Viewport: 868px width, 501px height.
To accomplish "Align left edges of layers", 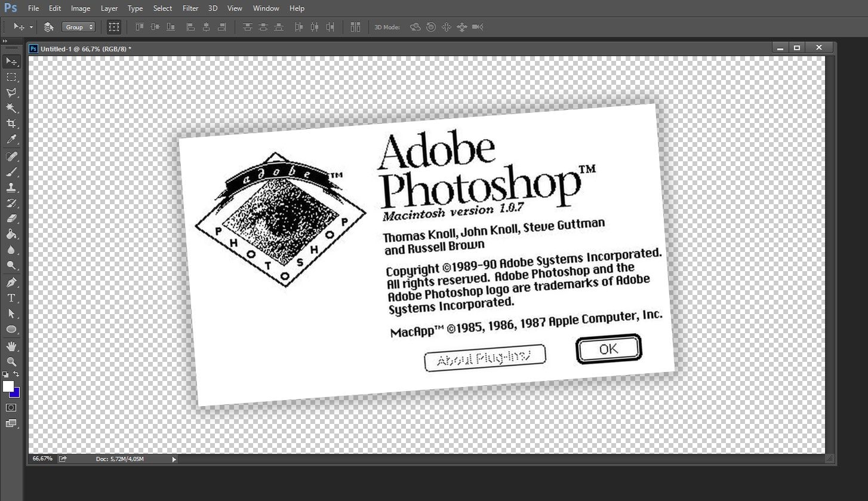I will click(191, 27).
